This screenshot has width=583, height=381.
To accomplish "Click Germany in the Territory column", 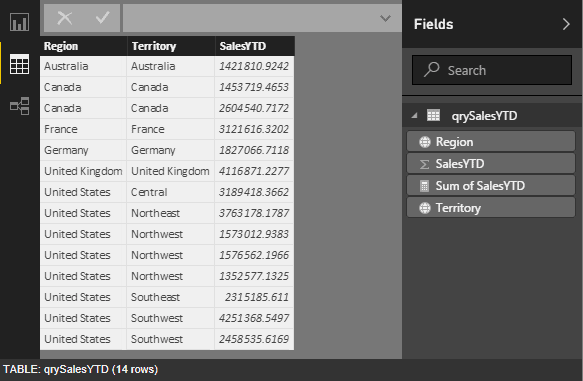I will coord(153,150).
